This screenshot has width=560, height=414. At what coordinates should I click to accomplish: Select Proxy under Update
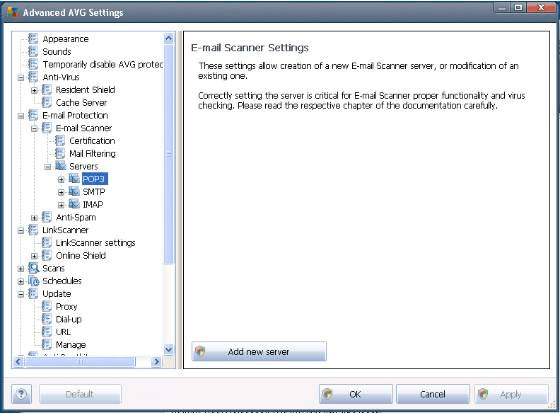[66, 306]
